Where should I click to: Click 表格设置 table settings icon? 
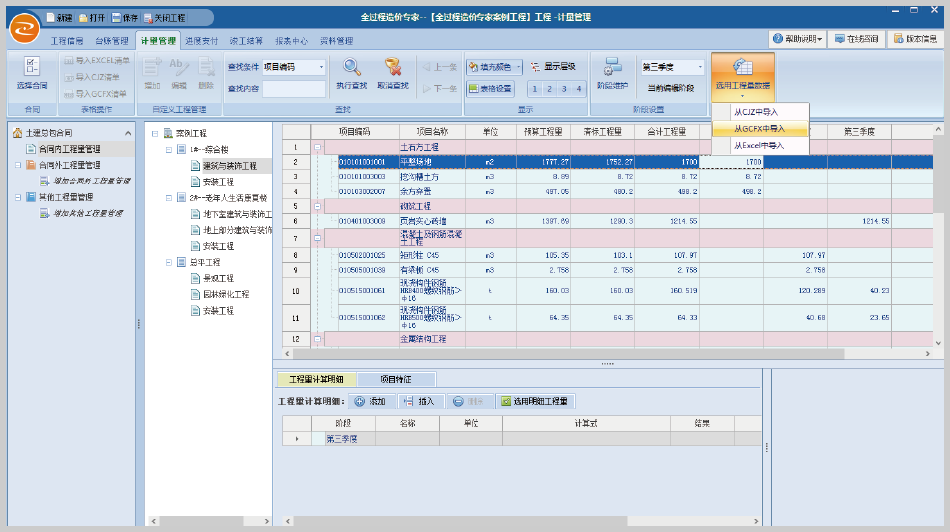click(x=489, y=88)
